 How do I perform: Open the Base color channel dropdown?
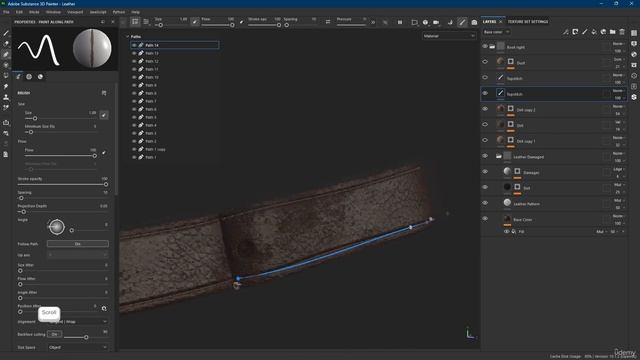(496, 32)
